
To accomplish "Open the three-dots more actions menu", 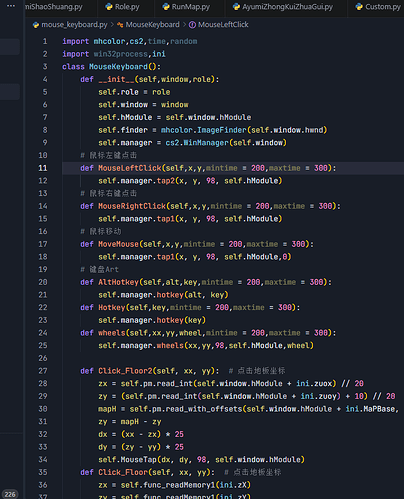I will coord(11,6).
